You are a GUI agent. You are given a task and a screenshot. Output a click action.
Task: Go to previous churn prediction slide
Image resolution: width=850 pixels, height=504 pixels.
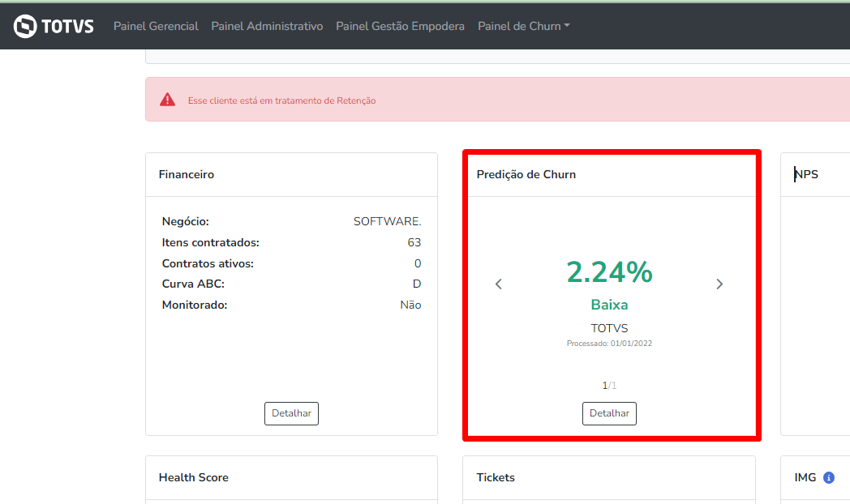(x=499, y=284)
